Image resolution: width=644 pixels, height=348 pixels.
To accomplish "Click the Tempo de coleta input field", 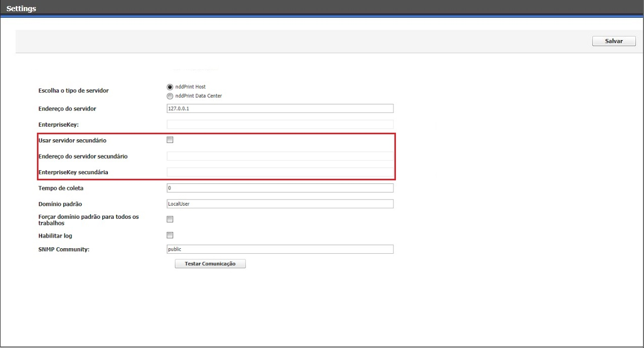I will [x=280, y=188].
